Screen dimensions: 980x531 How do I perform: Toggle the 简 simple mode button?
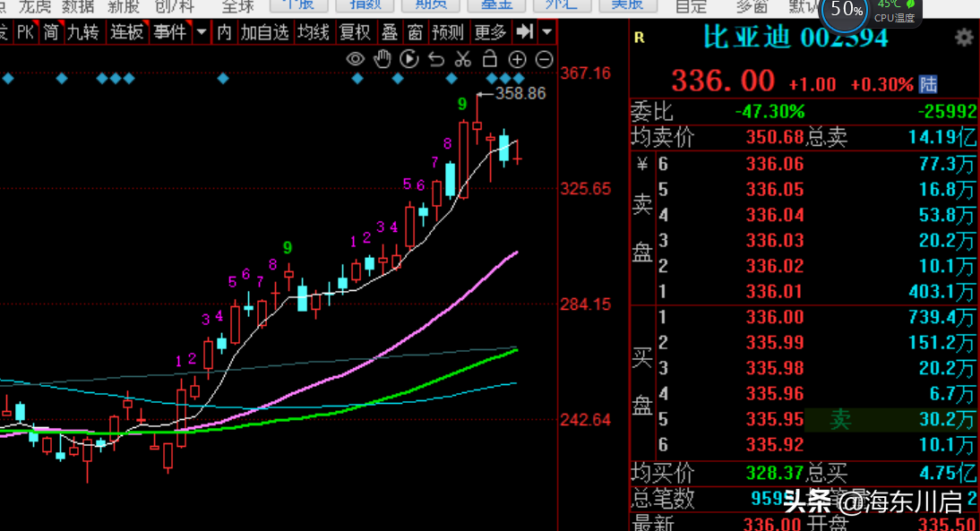click(51, 31)
